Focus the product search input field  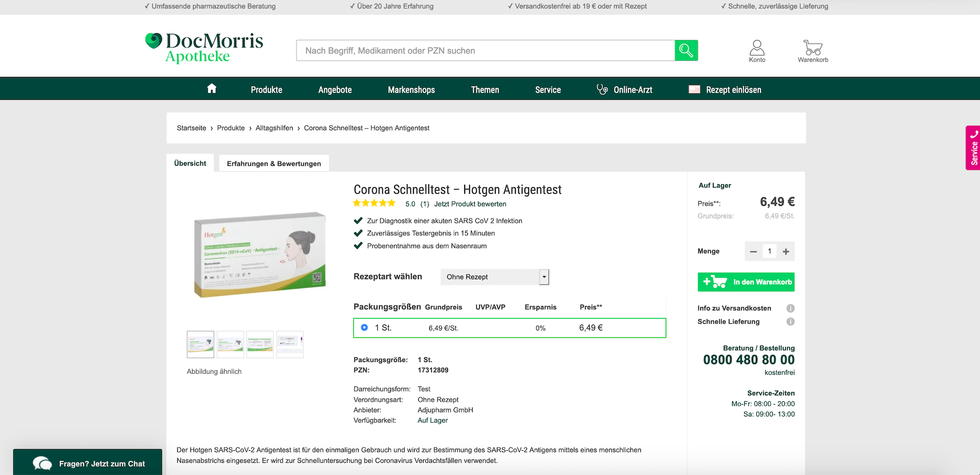485,51
